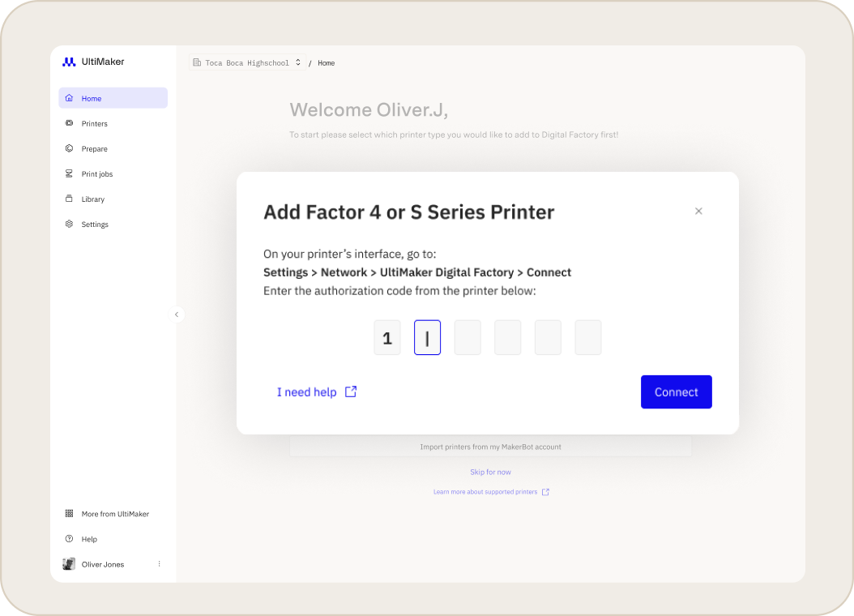Open the I need help link
854x616 pixels.
[316, 392]
